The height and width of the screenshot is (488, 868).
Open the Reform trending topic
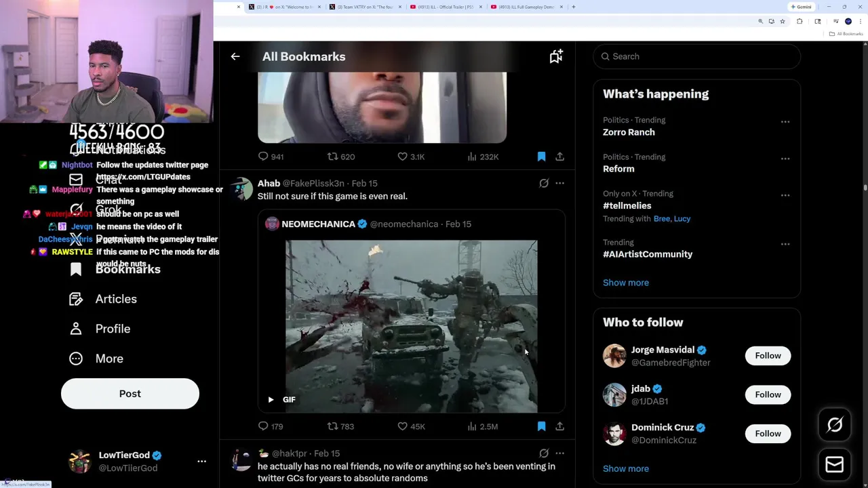tap(618, 169)
